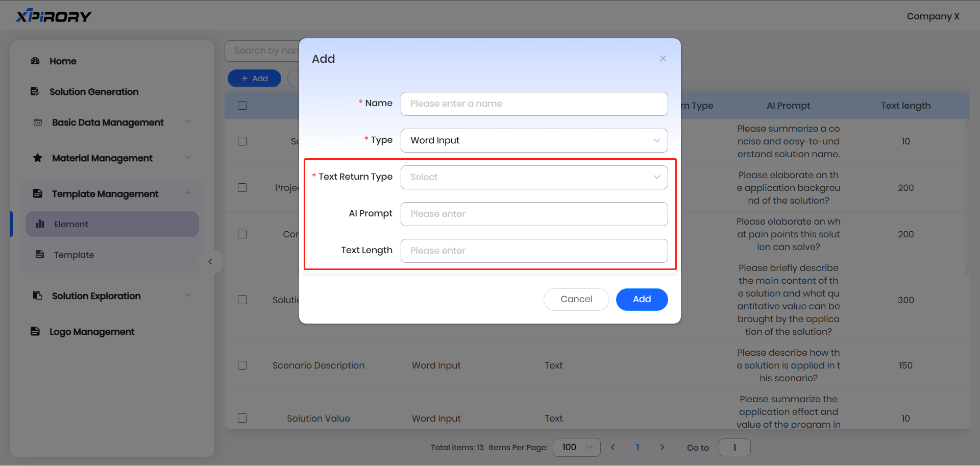Viewport: 980px width, 466px height.
Task: Check the Scenario Description row checkbox
Action: pos(242,365)
